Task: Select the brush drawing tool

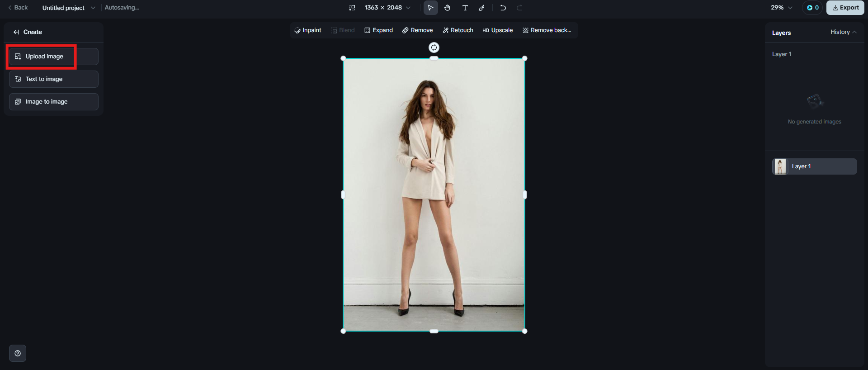Action: (482, 8)
